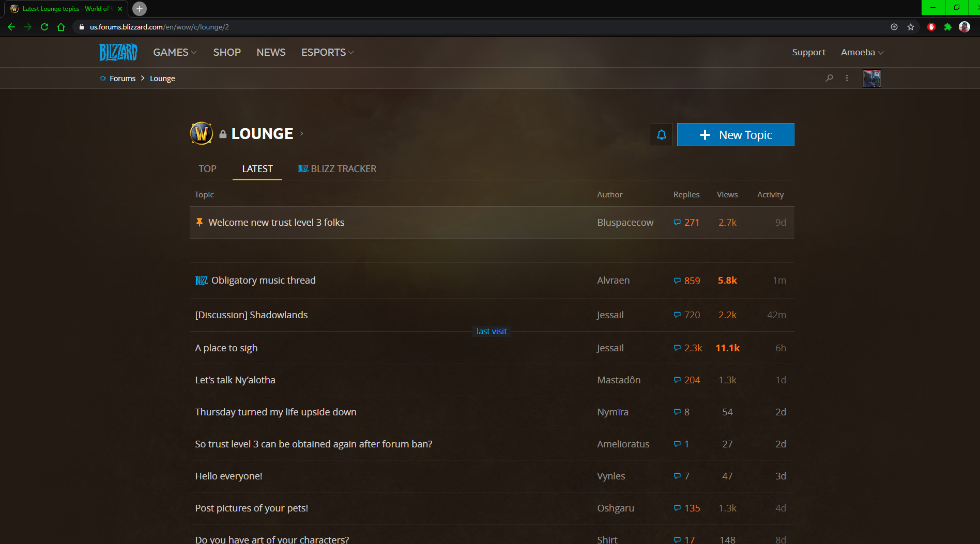Open Thursday turned my life upside down topic
Image resolution: width=980 pixels, height=544 pixels.
coord(276,412)
